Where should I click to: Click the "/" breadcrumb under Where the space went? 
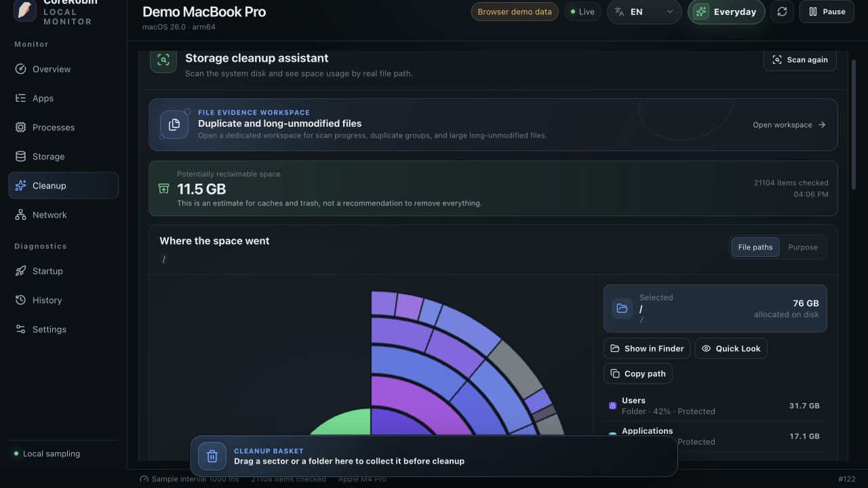(x=163, y=259)
